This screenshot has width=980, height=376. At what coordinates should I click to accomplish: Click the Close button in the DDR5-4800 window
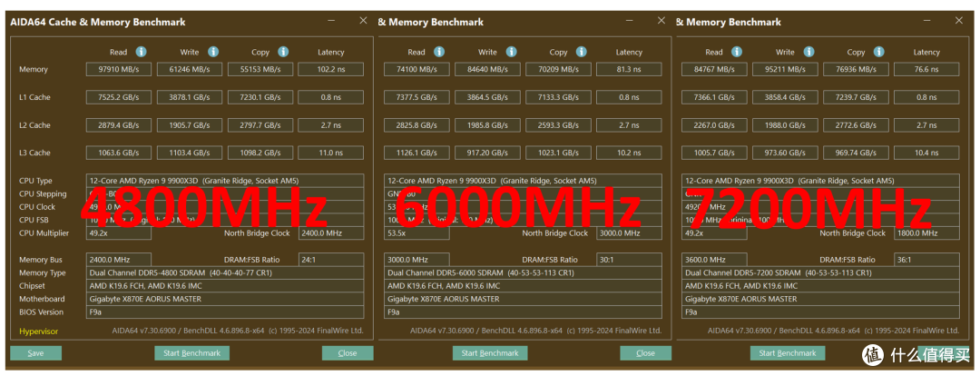point(348,353)
